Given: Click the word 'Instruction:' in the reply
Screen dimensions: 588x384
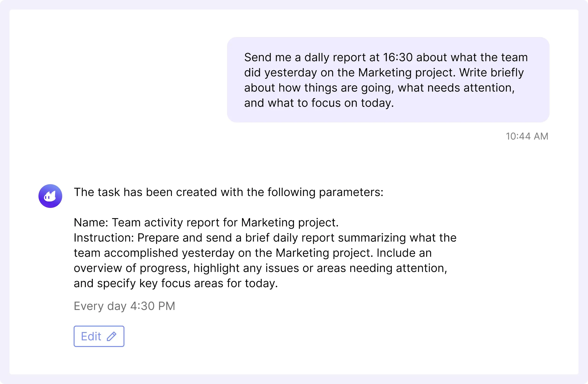Looking at the screenshot, I should (x=104, y=238).
